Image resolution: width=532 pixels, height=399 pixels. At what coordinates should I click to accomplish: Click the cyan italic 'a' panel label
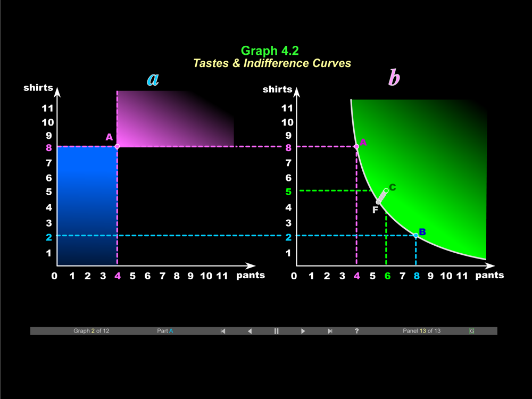pyautogui.click(x=153, y=79)
